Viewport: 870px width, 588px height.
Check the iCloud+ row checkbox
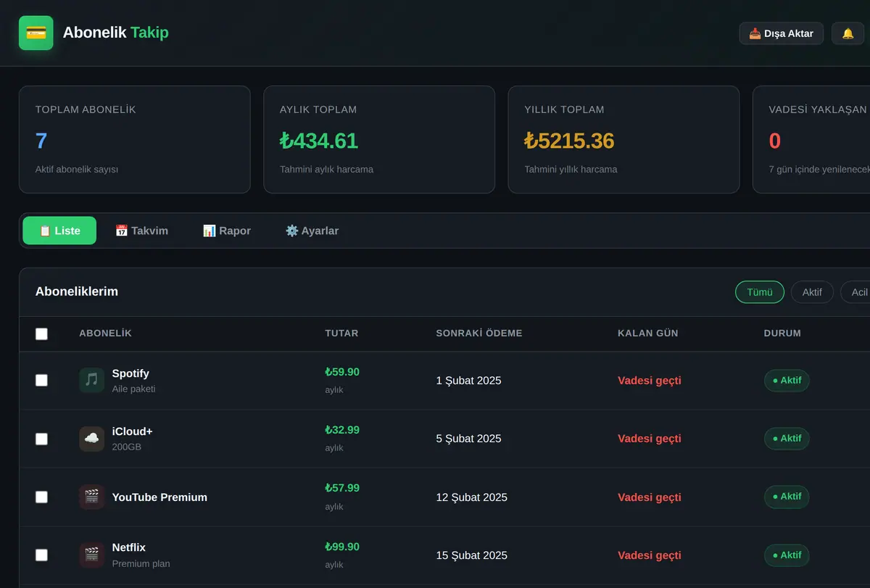click(41, 439)
